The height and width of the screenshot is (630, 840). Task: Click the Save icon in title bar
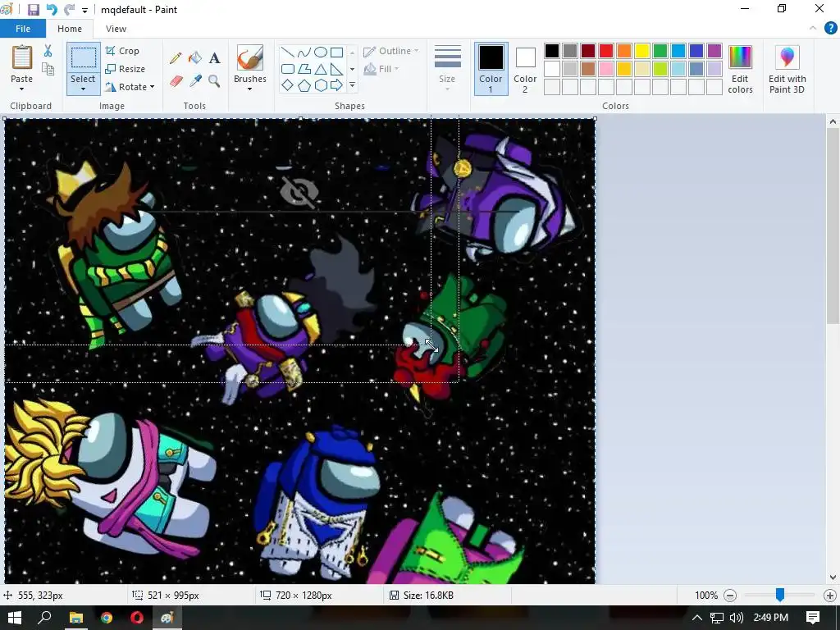click(x=33, y=10)
